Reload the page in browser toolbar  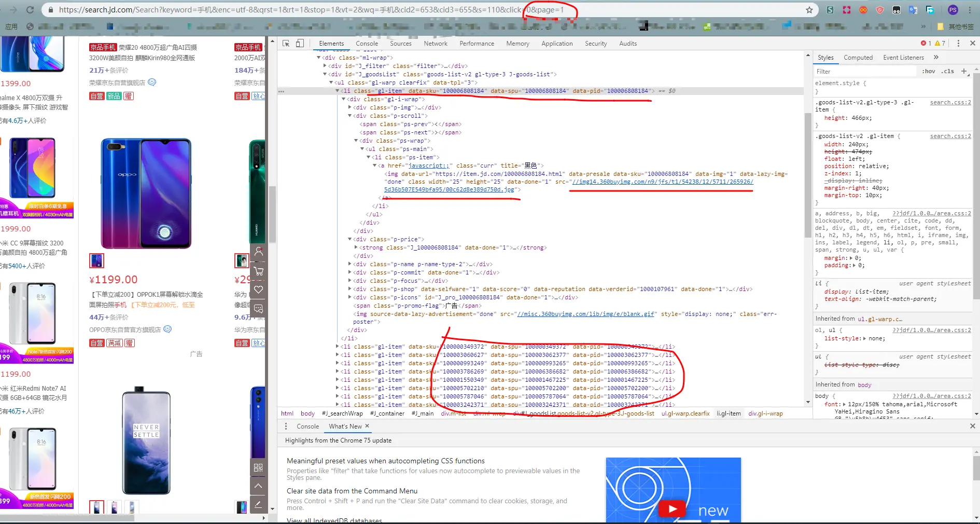[30, 10]
